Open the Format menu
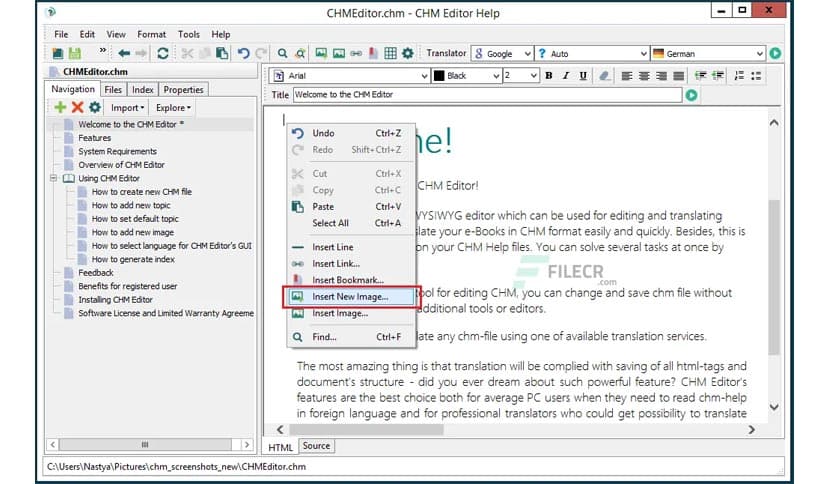The width and height of the screenshot is (836, 484). [x=151, y=34]
